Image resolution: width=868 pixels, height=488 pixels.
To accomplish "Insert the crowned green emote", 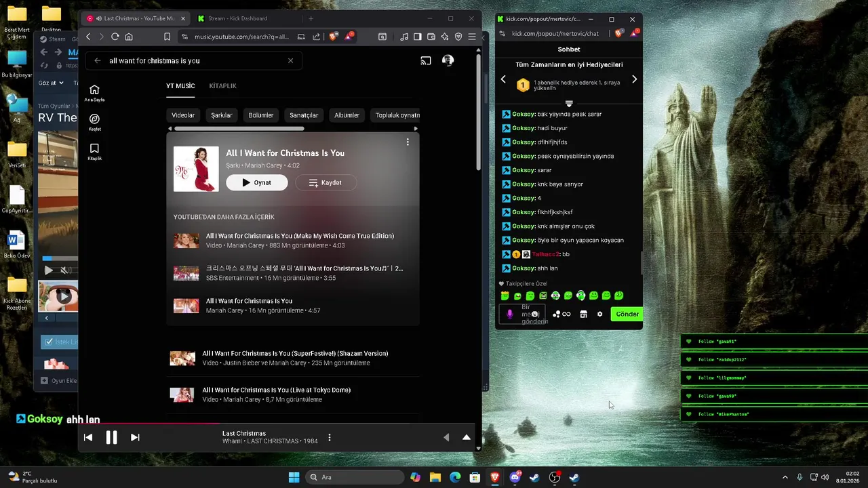I will tap(505, 296).
